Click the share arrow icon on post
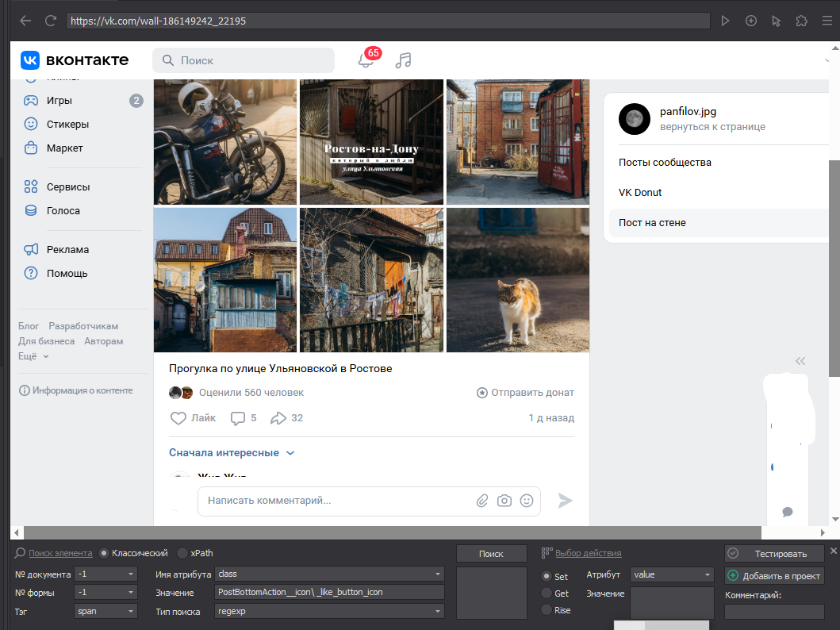 [278, 418]
